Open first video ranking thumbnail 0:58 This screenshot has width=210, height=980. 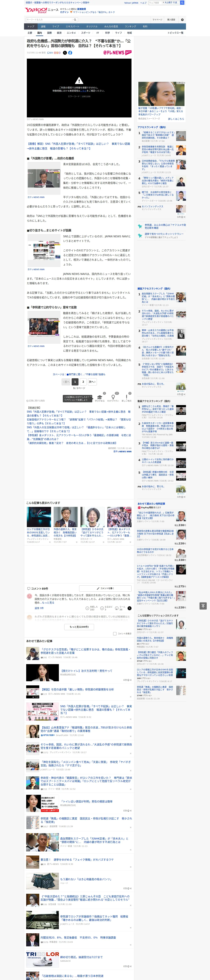[x=181, y=410]
